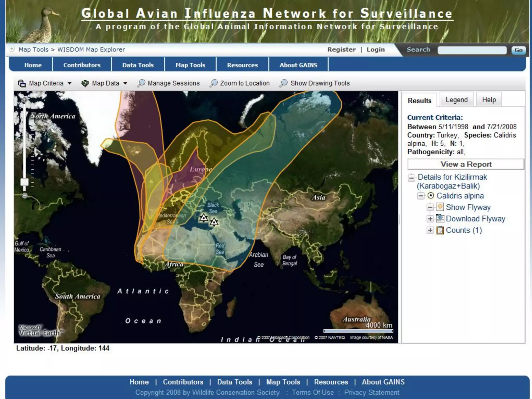Click the Download Flyway tree link
This screenshot has width=532, height=399.
coord(475,218)
